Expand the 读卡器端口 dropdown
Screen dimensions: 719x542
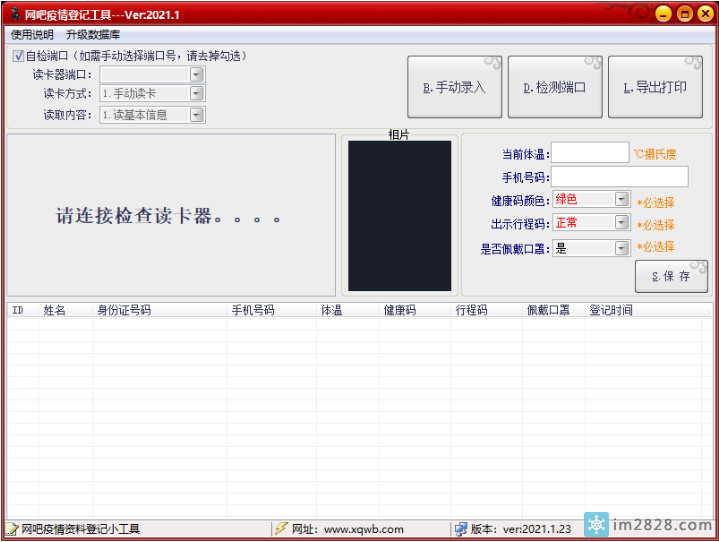(x=196, y=74)
